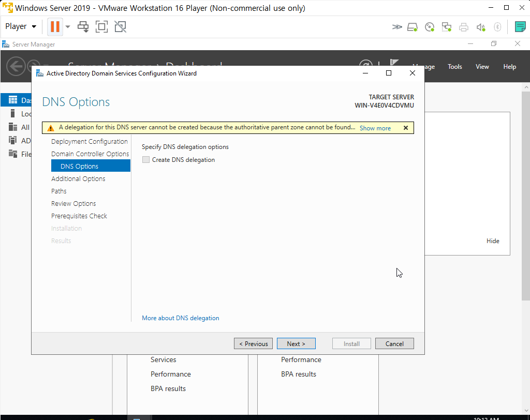Open the Help menu in Server Manager
Image resolution: width=530 pixels, height=420 pixels.
[509, 67]
